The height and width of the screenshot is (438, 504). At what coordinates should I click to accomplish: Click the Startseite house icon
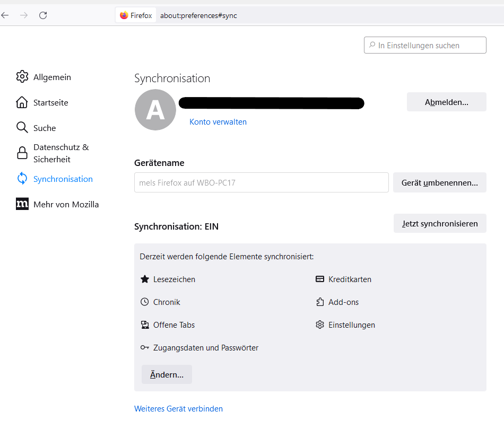point(22,102)
